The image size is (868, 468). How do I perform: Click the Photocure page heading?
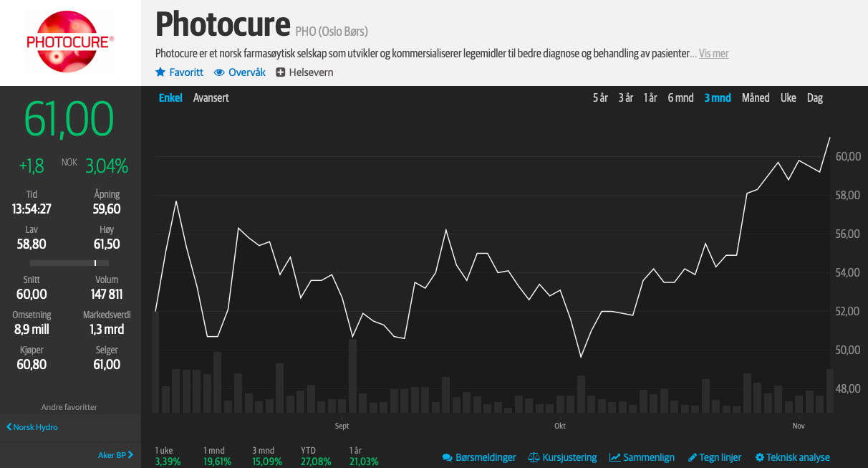tap(223, 25)
